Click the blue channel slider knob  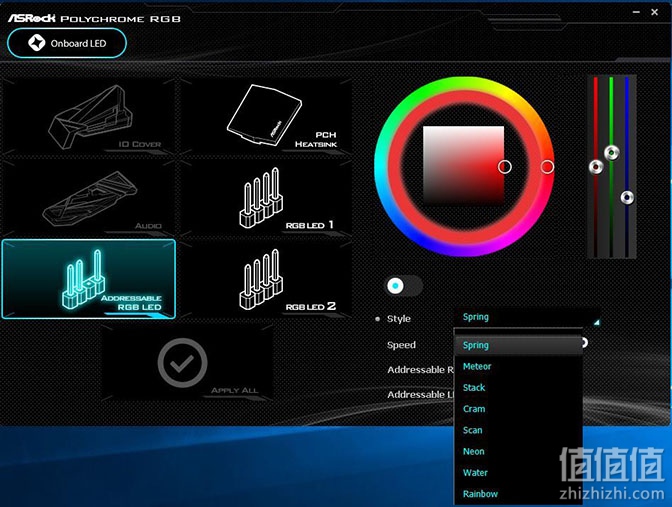click(627, 198)
